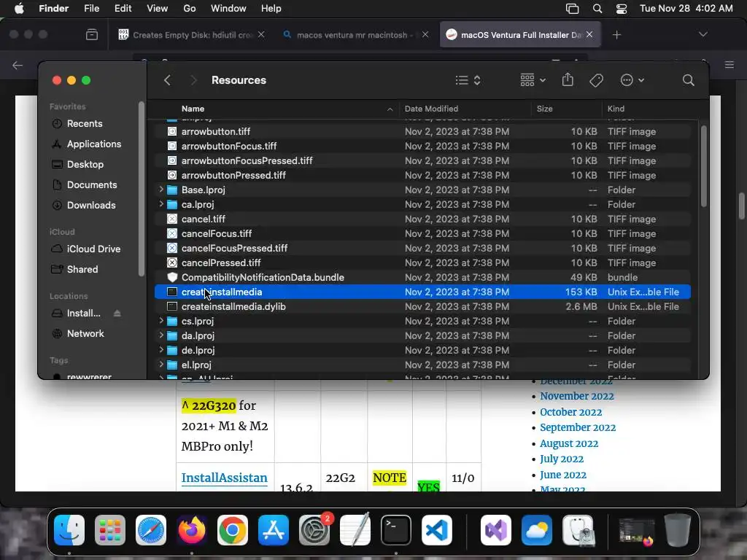The image size is (747, 560).
Task: Expand the cs.lproj folder
Action: pyautogui.click(x=161, y=321)
